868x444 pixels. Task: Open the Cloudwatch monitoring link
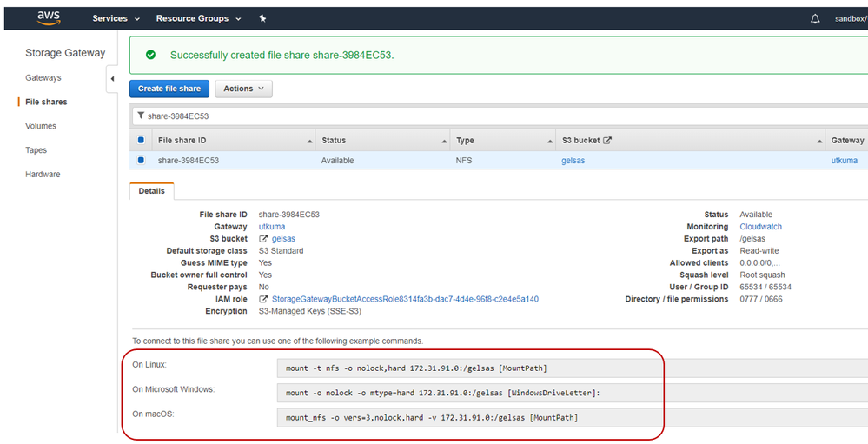760,227
